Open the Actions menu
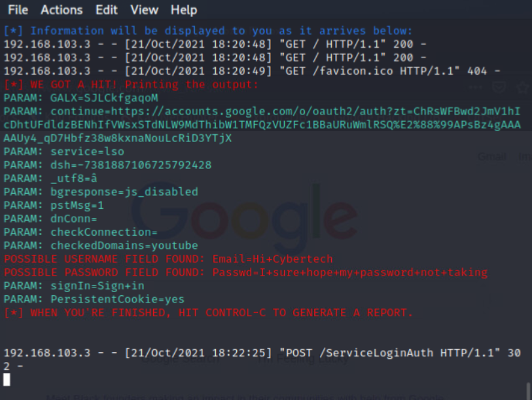Image resolution: width=532 pixels, height=400 pixels. coord(62,10)
